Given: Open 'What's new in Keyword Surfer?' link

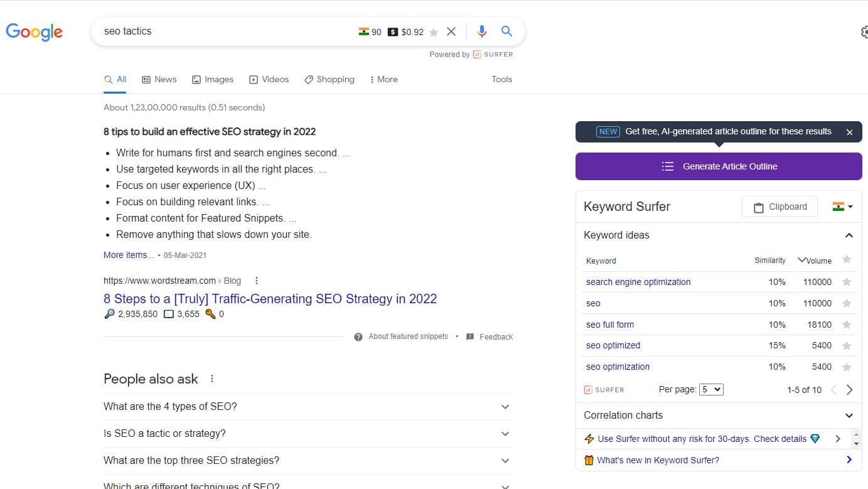Looking at the screenshot, I should [x=658, y=460].
